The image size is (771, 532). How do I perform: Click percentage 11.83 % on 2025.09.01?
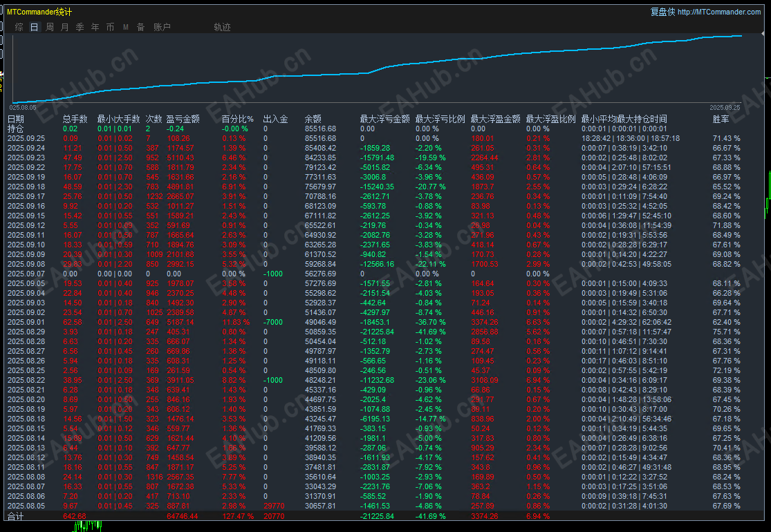236,322
